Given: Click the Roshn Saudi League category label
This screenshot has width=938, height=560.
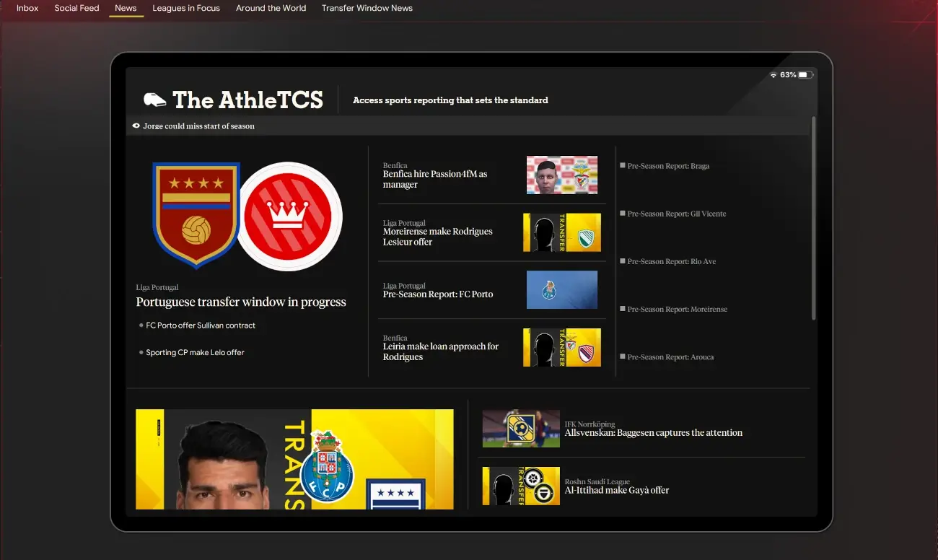Looking at the screenshot, I should point(597,481).
